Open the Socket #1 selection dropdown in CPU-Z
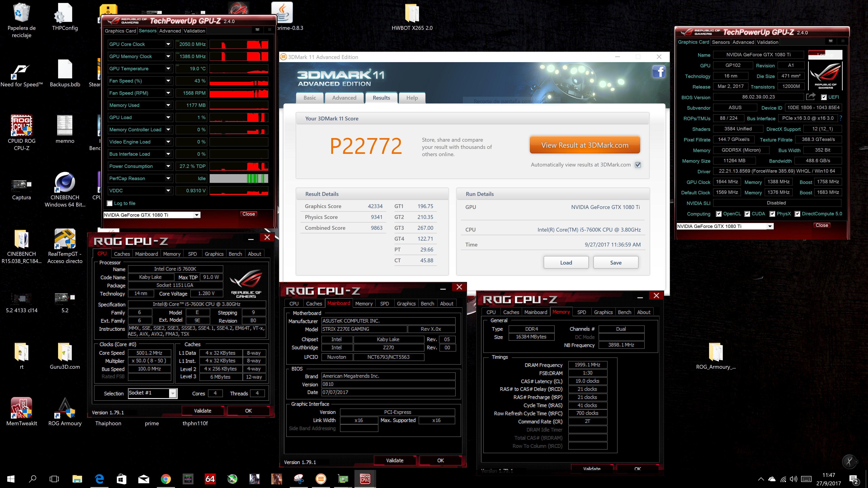868x488 pixels. (x=172, y=393)
